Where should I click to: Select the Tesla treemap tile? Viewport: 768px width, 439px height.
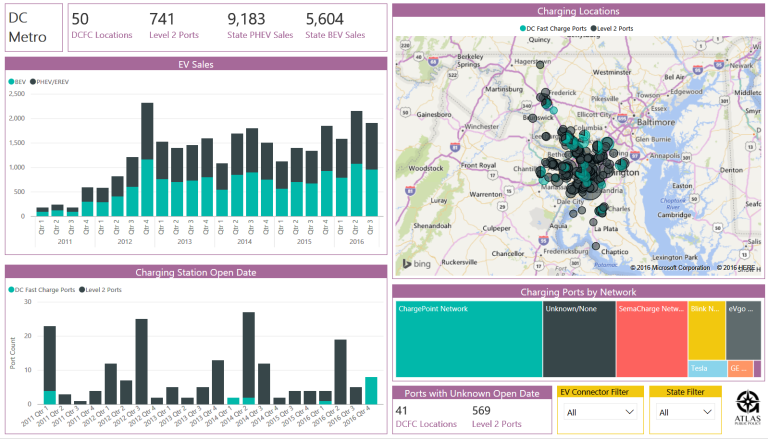point(707,368)
